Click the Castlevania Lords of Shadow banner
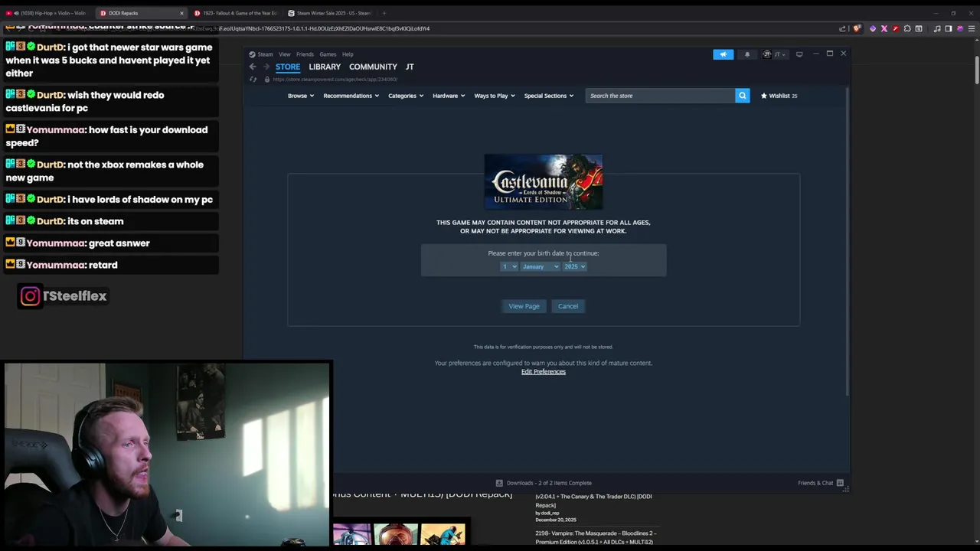Screen dimensions: 980x551 (544, 182)
